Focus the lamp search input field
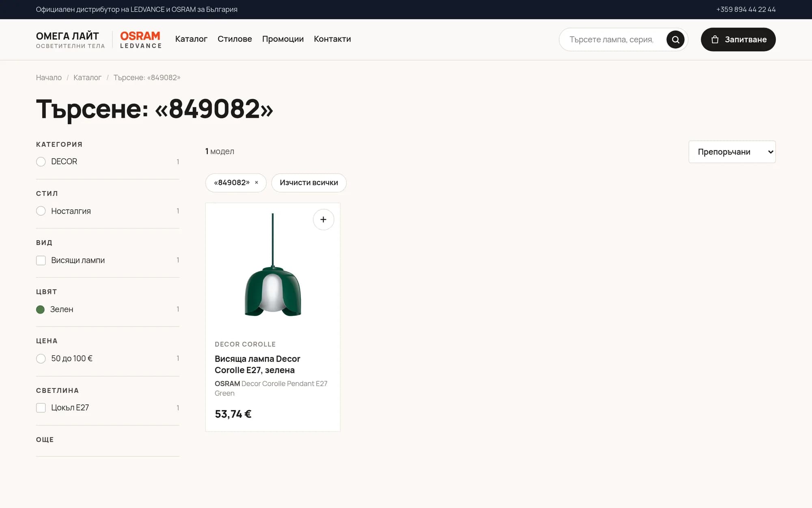Viewport: 812px width, 508px height. tap(612, 39)
